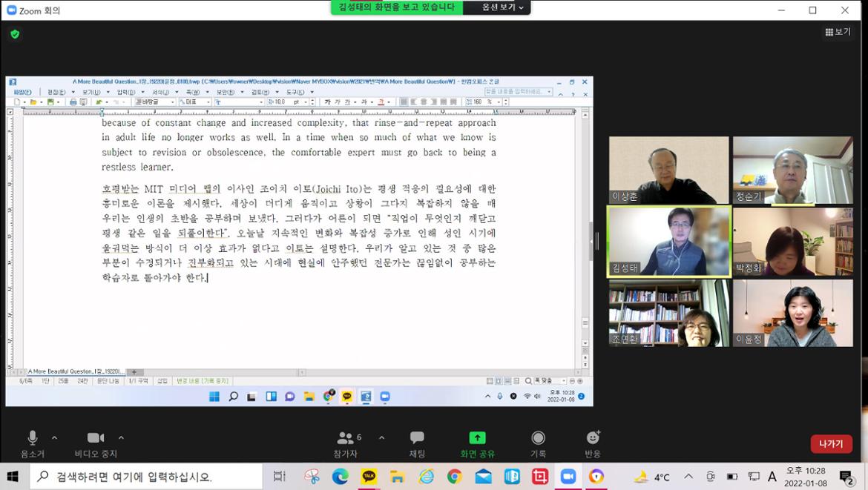Leave meeting with 나가기 button
Screen dimensions: 868x490
click(x=831, y=443)
